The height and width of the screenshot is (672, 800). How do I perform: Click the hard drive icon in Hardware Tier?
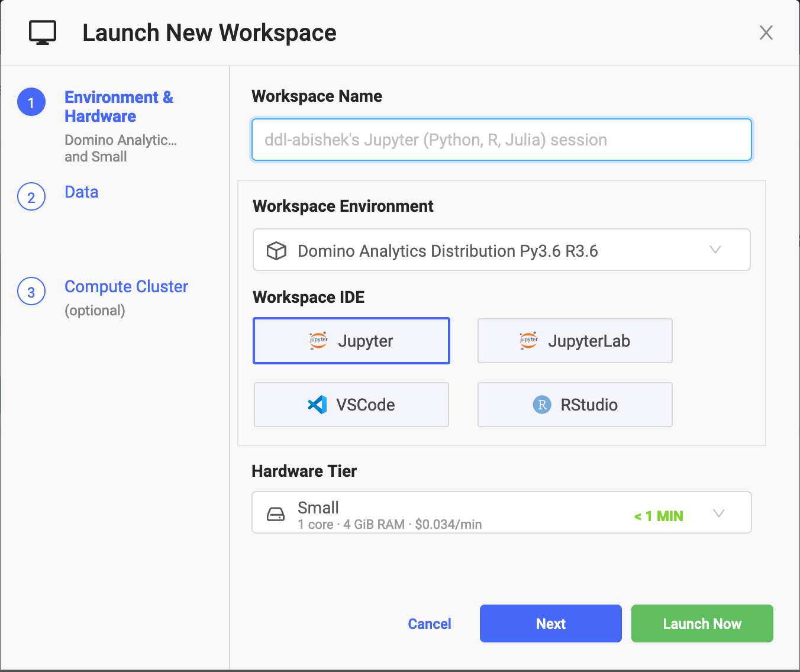point(276,513)
